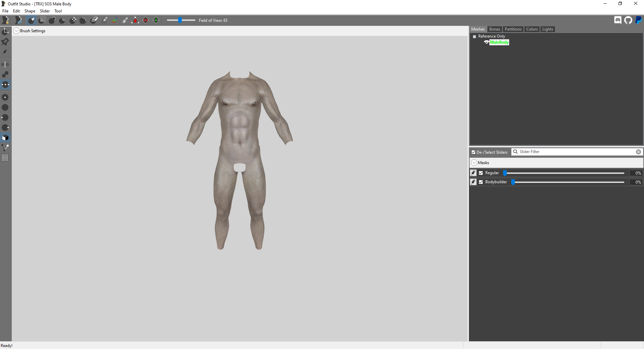Select the Alpha brush tool
Image resolution: width=644 pixels, height=349 pixels.
125,20
